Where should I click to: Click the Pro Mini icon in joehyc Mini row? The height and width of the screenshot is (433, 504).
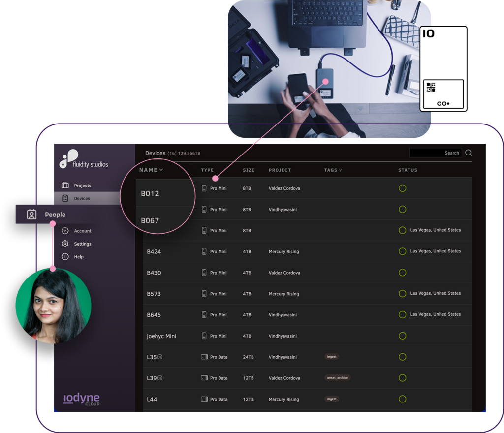204,336
